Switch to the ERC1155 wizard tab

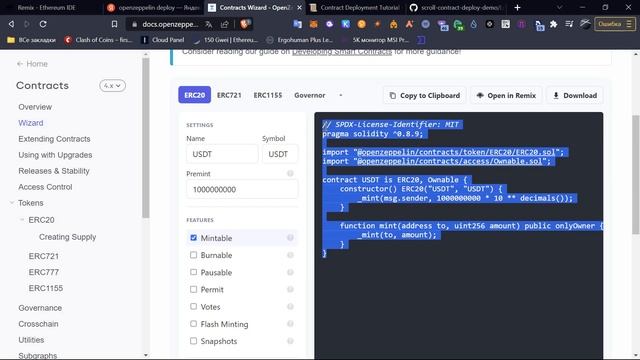click(268, 95)
